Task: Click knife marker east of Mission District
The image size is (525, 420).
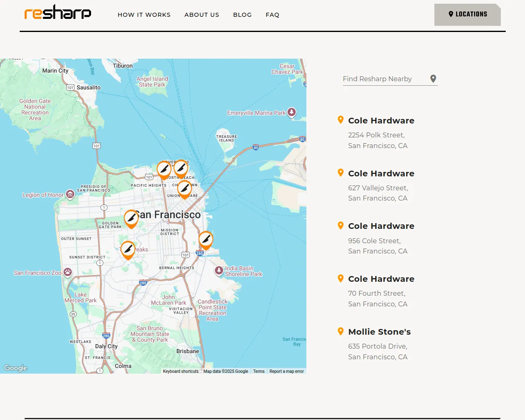Action: coord(206,240)
